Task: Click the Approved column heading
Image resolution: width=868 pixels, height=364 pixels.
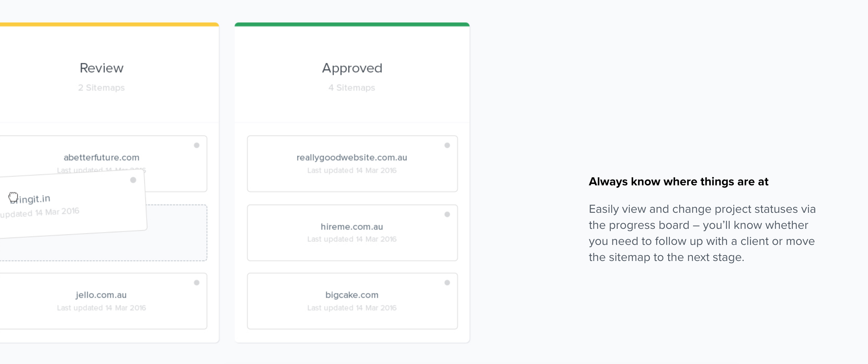Action: coord(352,68)
